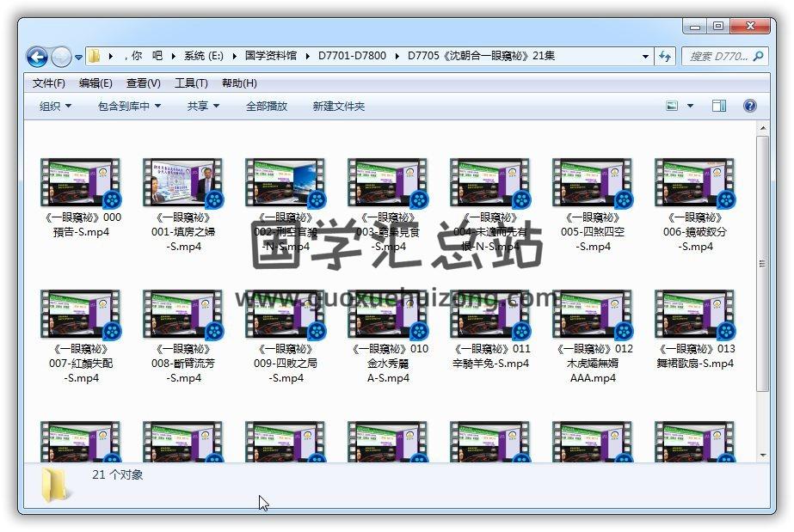Image resolution: width=794 pixels, height=532 pixels.
Task: Select the 009-四敗之局-S.mp4 video icon
Action: (x=286, y=314)
